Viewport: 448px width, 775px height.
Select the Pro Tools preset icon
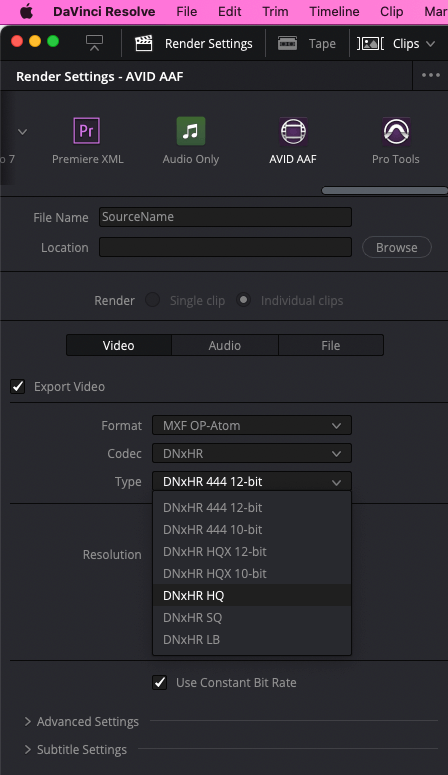coord(396,131)
